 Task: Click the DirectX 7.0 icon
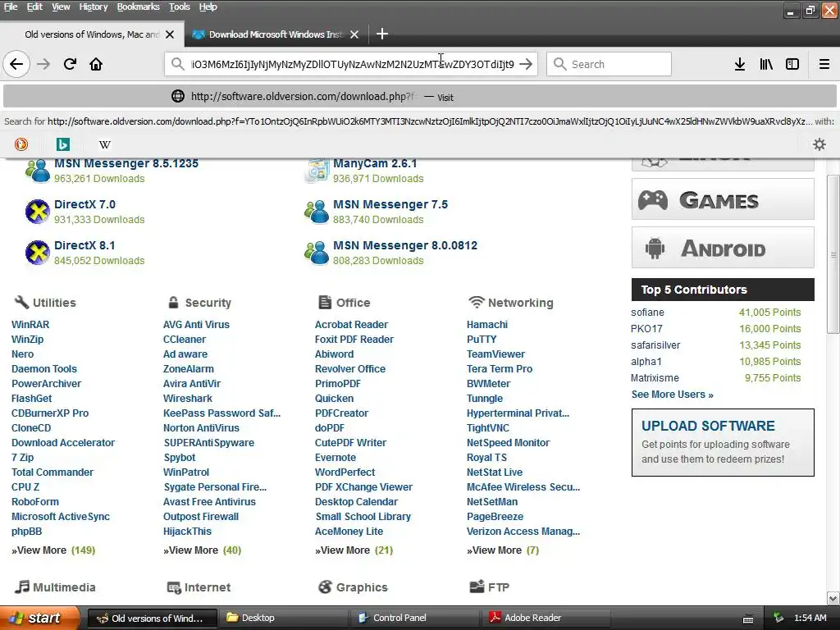pyautogui.click(x=38, y=212)
